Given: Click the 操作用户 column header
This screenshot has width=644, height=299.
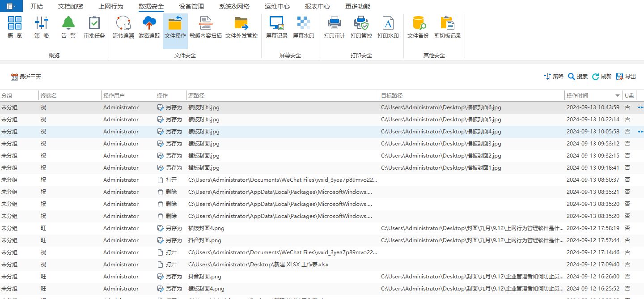Looking at the screenshot, I should pos(128,95).
